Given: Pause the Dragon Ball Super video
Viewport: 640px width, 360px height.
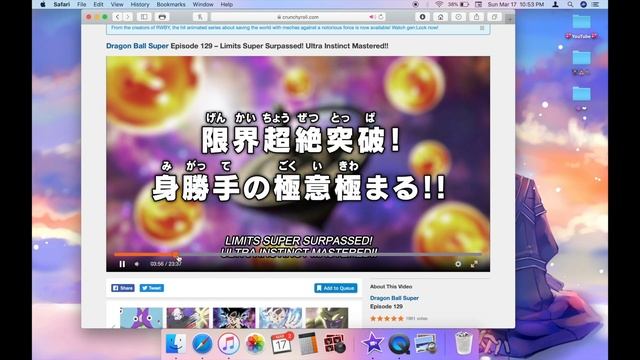Looking at the screenshot, I should [x=122, y=264].
